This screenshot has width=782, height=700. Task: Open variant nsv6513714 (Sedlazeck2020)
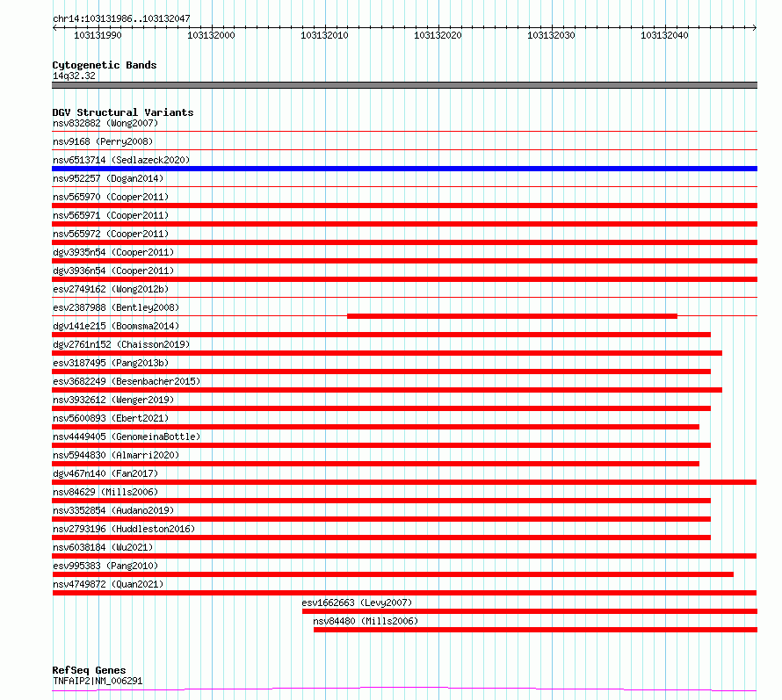[121, 160]
